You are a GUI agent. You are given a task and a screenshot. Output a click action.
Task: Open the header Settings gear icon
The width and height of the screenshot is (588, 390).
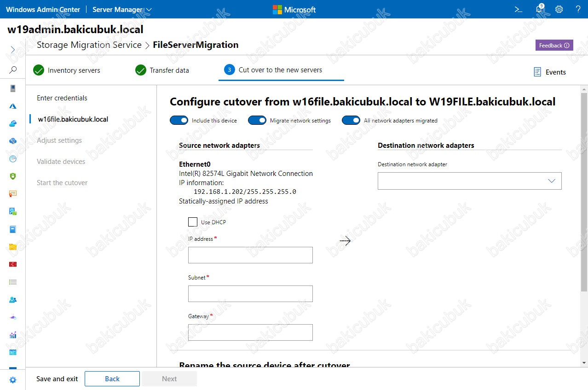pyautogui.click(x=559, y=9)
